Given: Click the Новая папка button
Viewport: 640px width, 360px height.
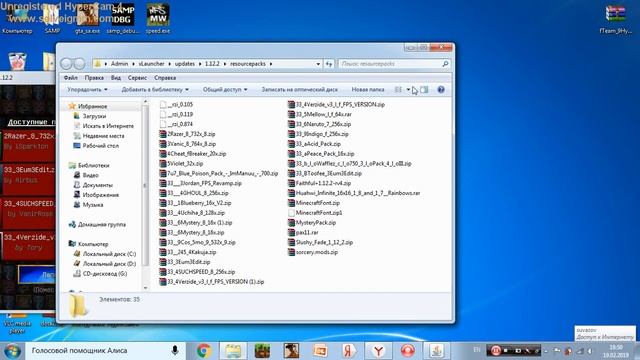Looking at the screenshot, I should pos(368,89).
